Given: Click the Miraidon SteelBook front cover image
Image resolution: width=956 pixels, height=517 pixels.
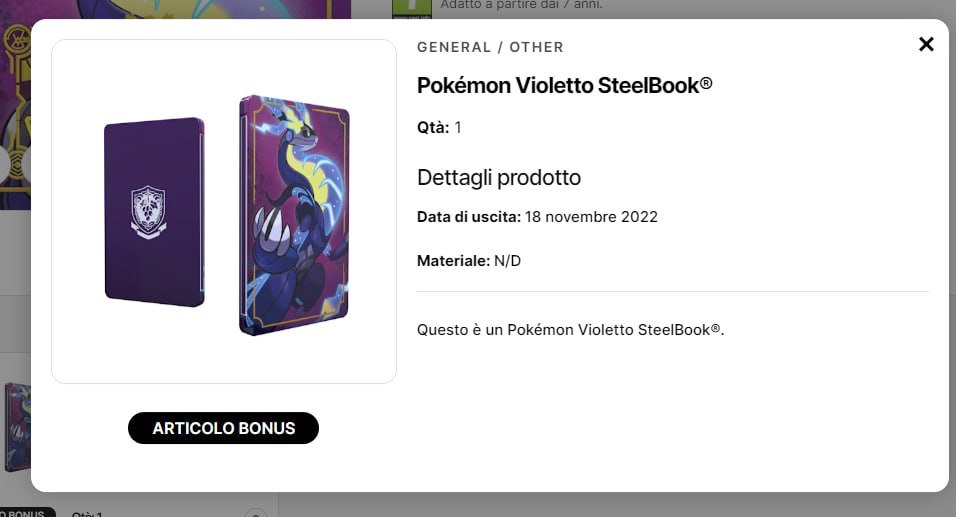Looking at the screenshot, I should click(x=294, y=215).
